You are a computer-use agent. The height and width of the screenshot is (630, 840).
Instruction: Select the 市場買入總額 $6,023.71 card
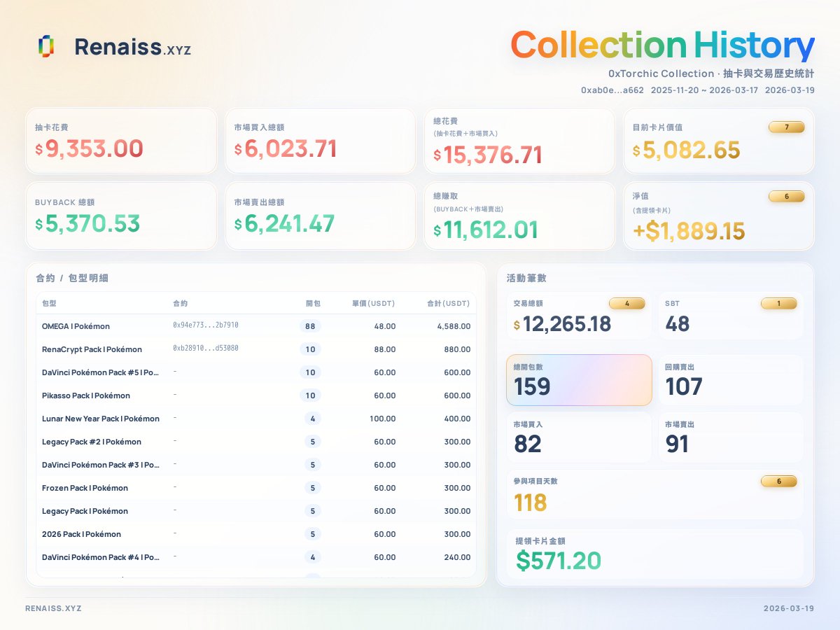coord(320,141)
